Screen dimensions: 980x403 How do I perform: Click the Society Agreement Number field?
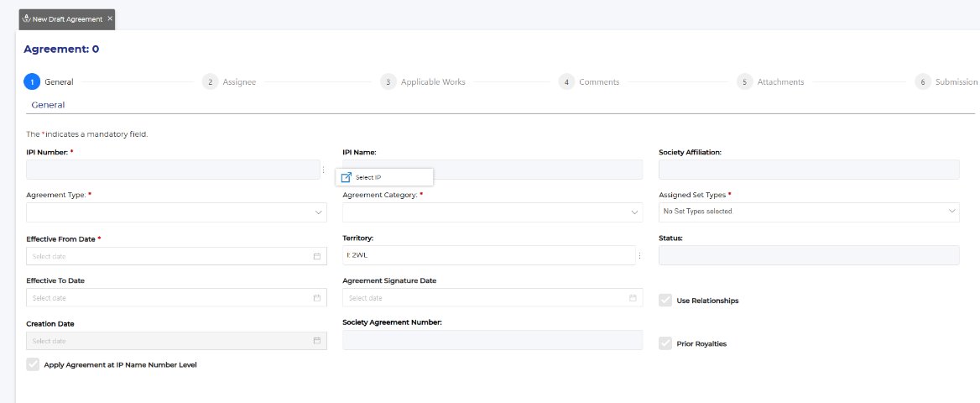click(x=493, y=340)
